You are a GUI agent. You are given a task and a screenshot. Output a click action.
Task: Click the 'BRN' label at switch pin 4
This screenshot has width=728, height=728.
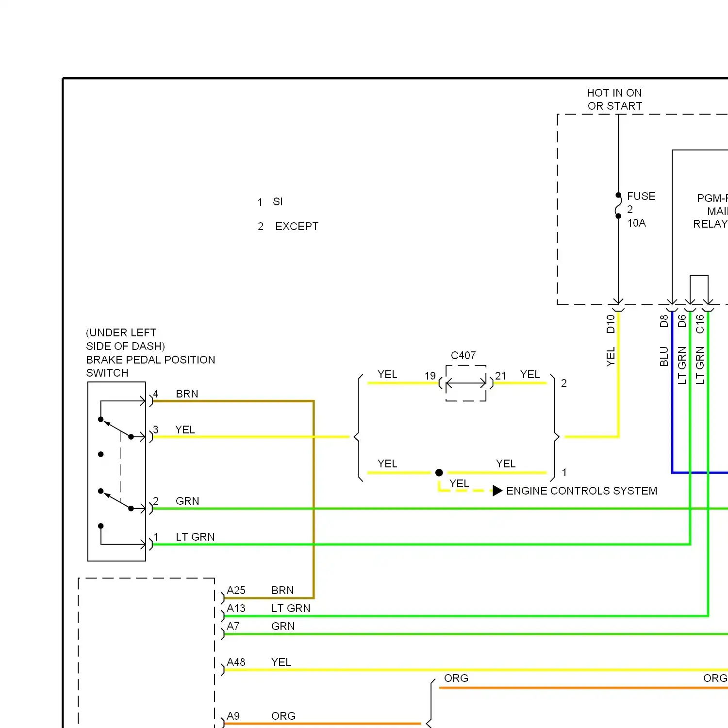coord(187,394)
